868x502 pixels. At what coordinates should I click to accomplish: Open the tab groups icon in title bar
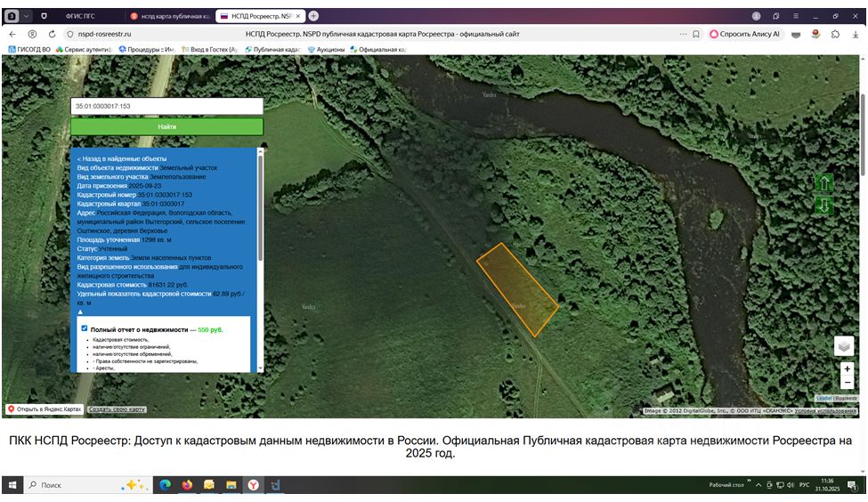tap(776, 16)
